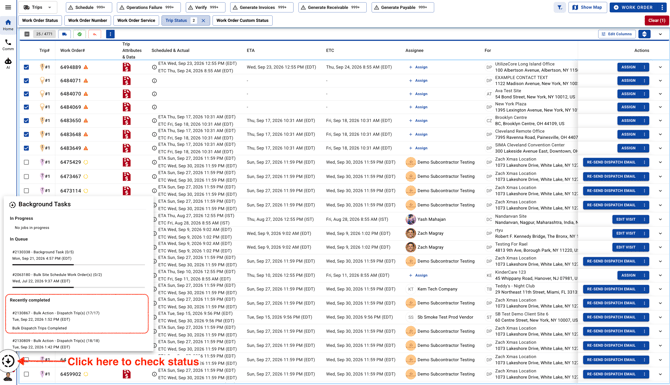Click the progress bar of Bulk Site Schedule task
Viewport: 670px width, 385px height.
click(x=78, y=288)
